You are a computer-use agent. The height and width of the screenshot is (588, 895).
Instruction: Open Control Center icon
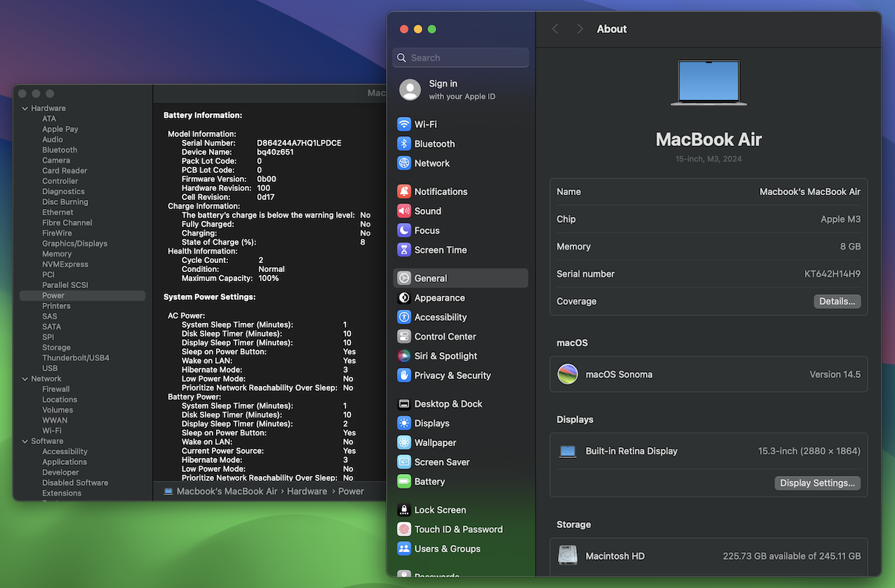coord(404,337)
